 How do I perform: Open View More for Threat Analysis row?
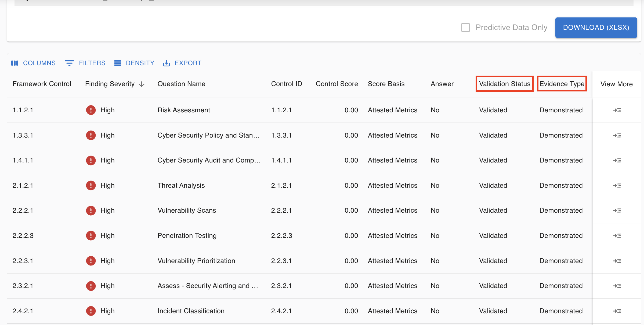click(617, 186)
